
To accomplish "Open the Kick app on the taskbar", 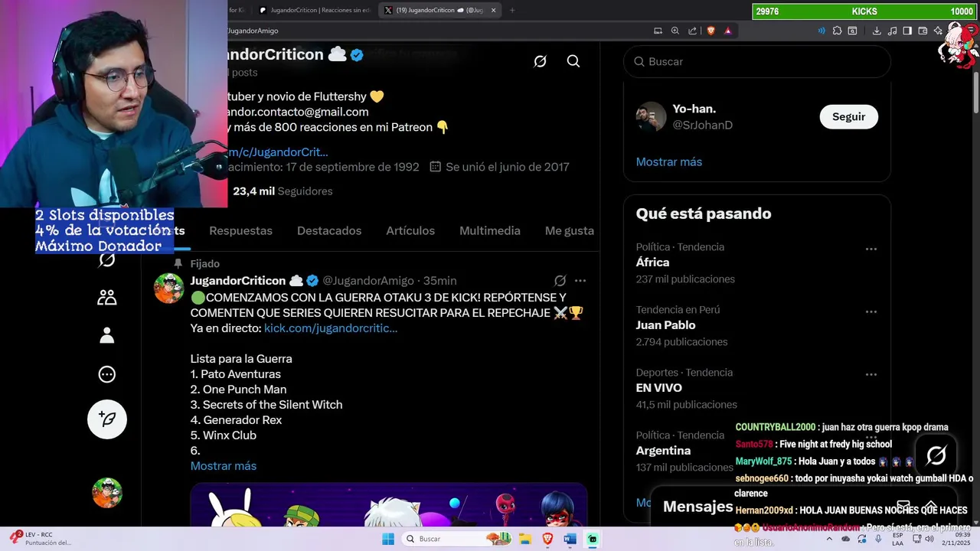I will [593, 539].
